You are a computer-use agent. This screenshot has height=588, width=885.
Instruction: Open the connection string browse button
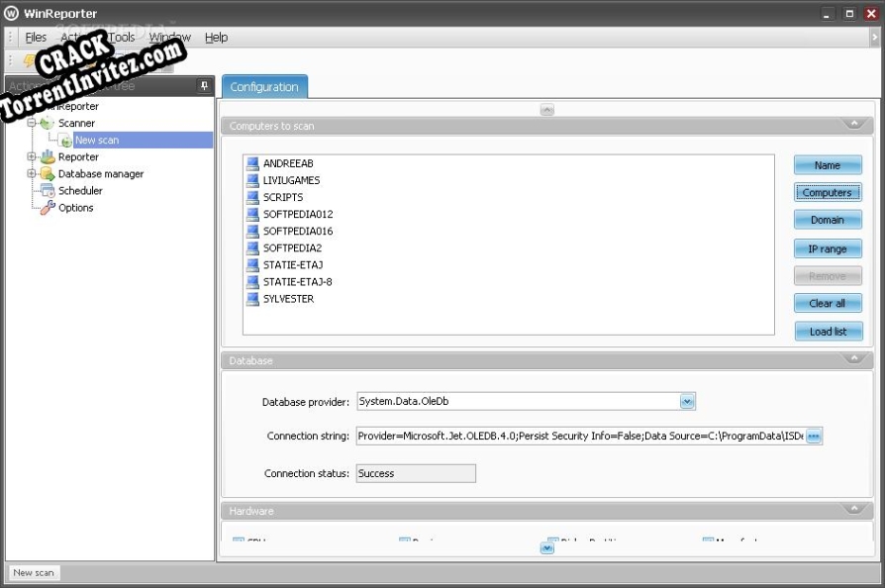point(814,436)
